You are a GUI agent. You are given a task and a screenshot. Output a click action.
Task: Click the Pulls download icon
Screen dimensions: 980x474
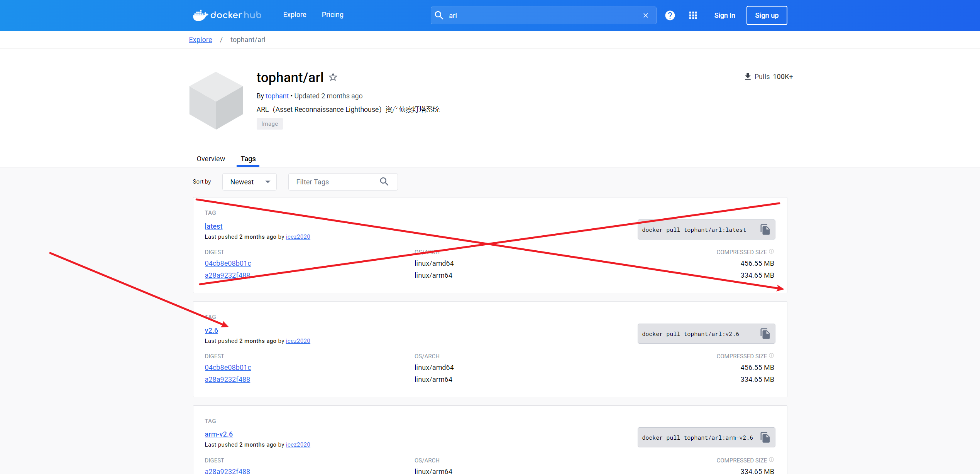pyautogui.click(x=748, y=76)
